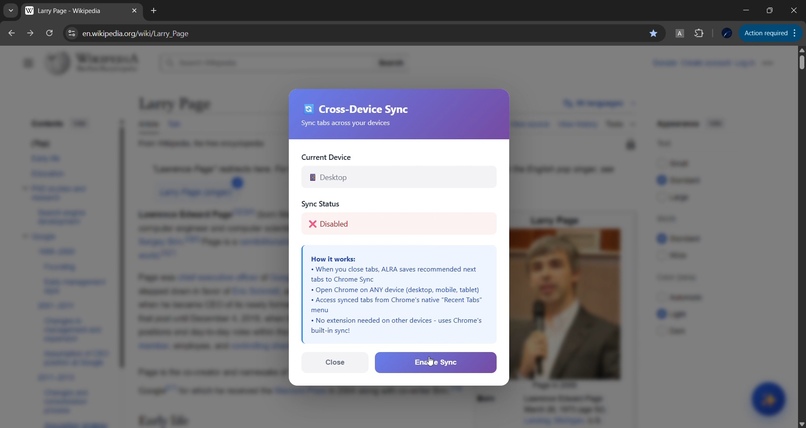
Task: Click the floating blue round button
Action: [768, 399]
